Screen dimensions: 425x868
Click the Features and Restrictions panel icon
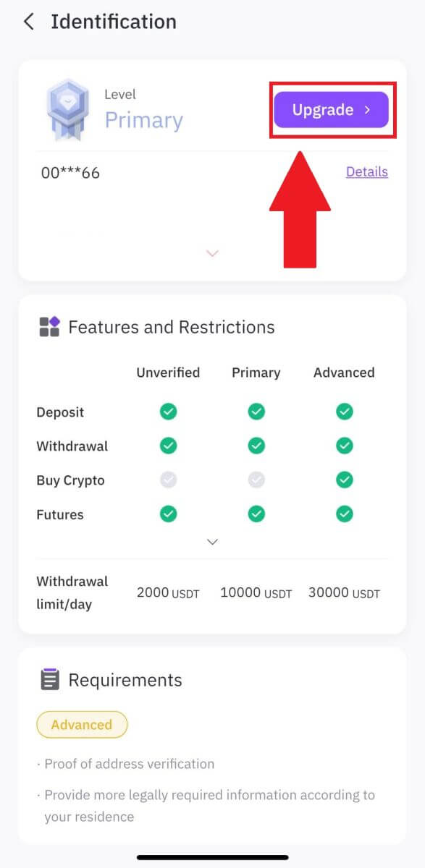point(48,327)
